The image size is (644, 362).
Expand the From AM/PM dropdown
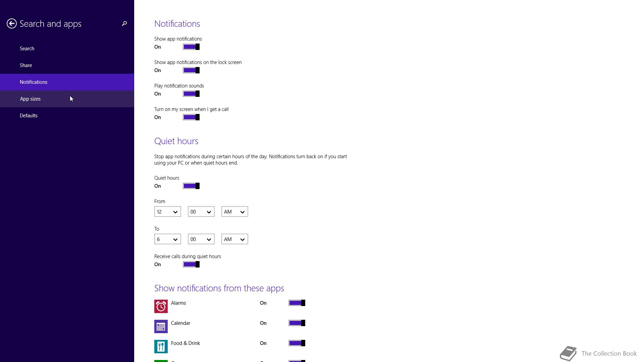234,212
